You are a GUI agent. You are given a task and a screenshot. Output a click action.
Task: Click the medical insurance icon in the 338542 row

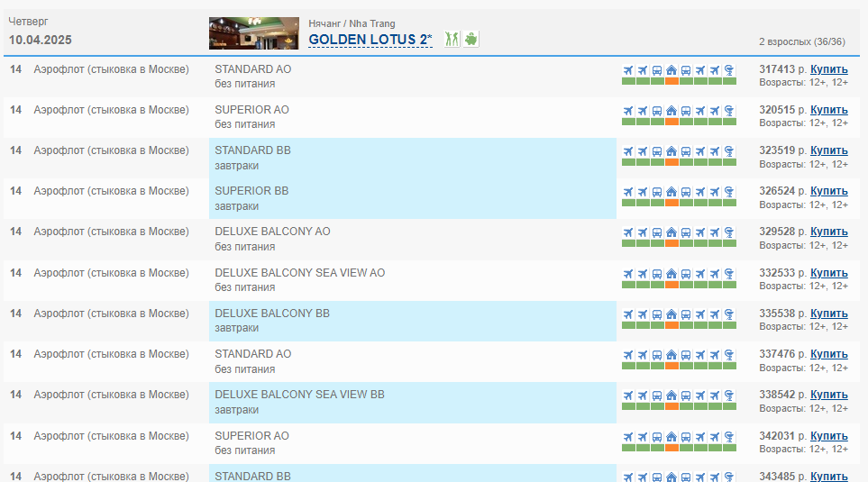[x=729, y=396]
